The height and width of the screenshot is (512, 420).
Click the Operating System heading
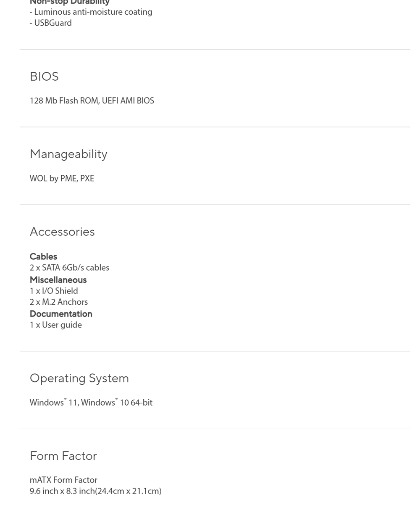(79, 378)
